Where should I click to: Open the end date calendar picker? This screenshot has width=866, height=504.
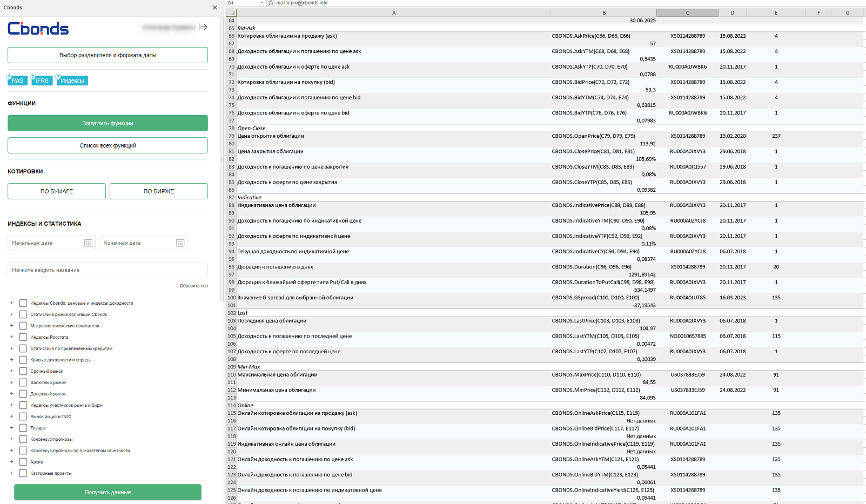tap(180, 243)
